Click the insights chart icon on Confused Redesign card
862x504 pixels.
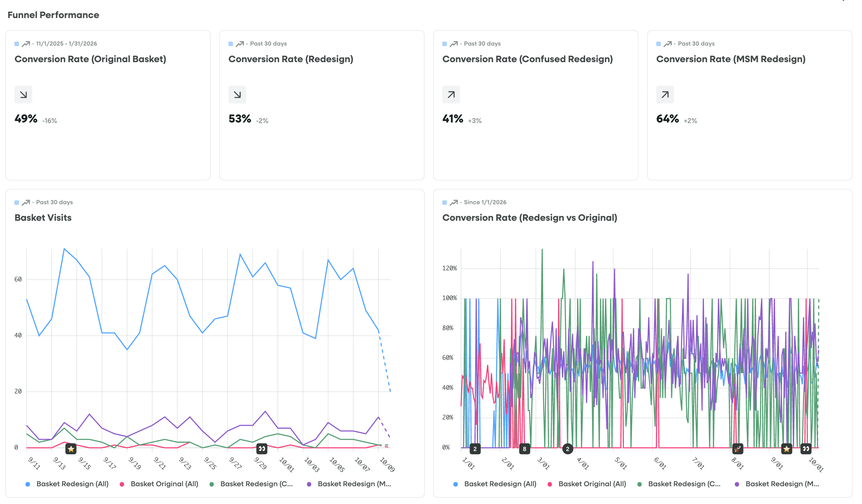(x=454, y=44)
